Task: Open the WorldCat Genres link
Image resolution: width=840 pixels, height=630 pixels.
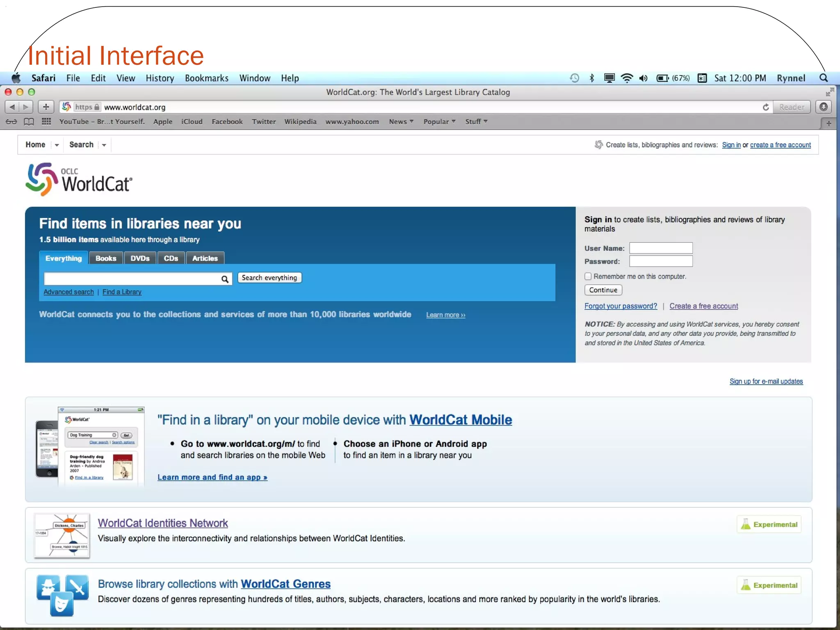Action: pos(285,584)
